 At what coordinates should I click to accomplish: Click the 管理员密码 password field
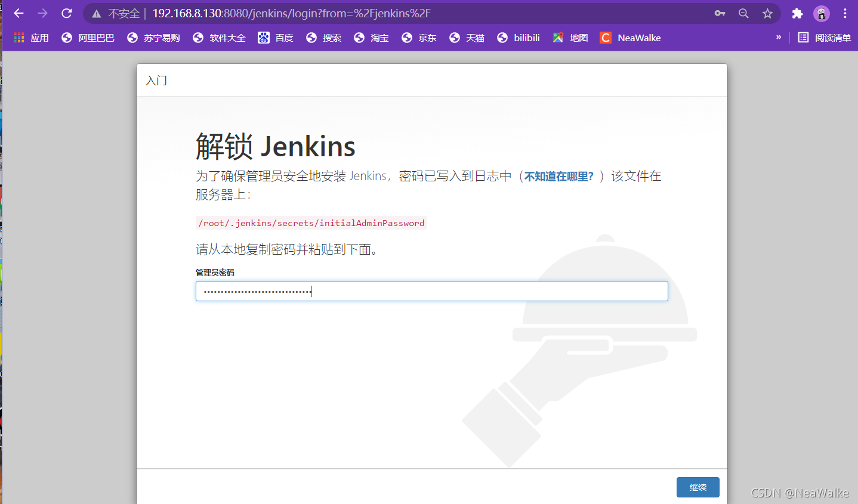[x=431, y=291]
